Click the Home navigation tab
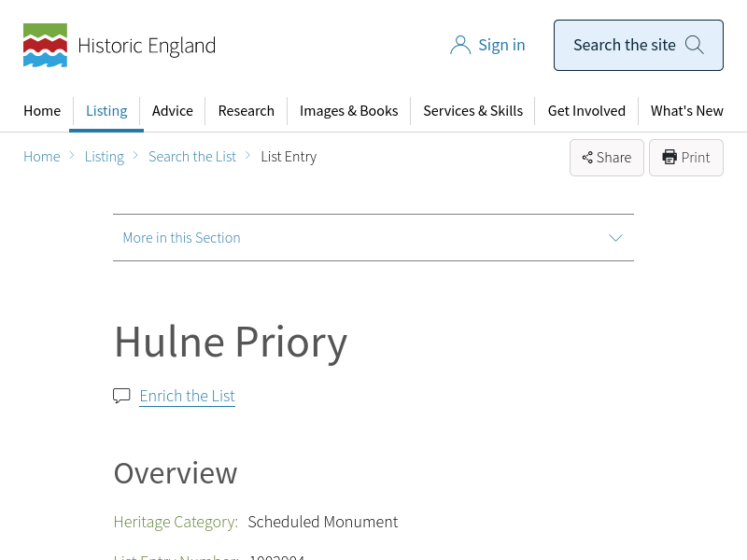 [42, 110]
